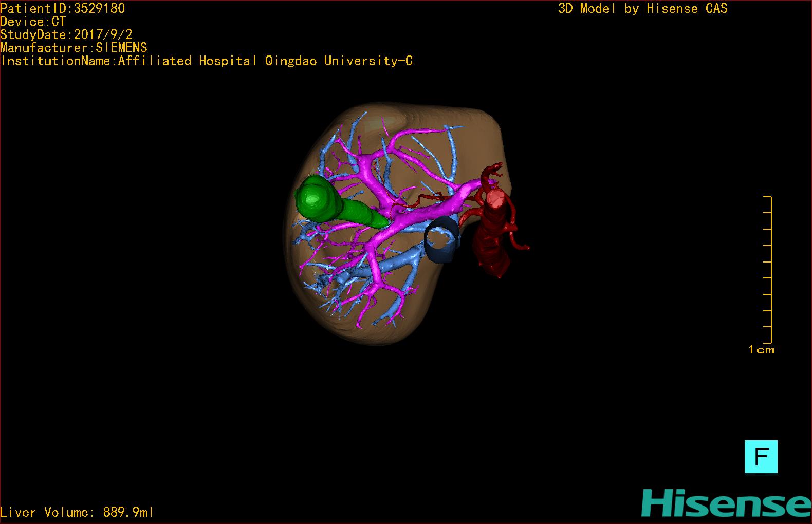812x524 pixels.
Task: Click the InstitutionName Affiliated Hospital text
Action: (207, 61)
